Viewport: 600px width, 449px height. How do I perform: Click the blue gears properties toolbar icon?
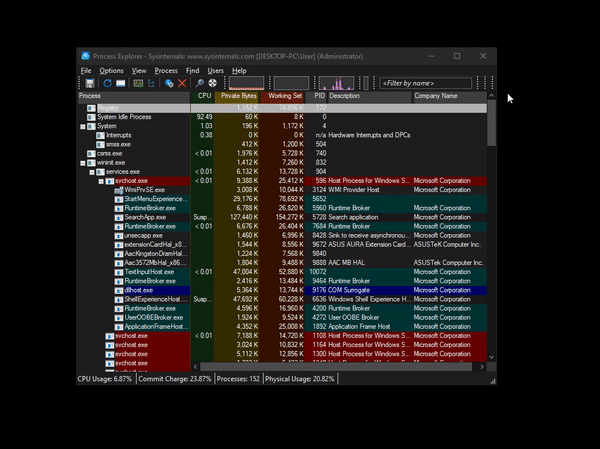(169, 83)
